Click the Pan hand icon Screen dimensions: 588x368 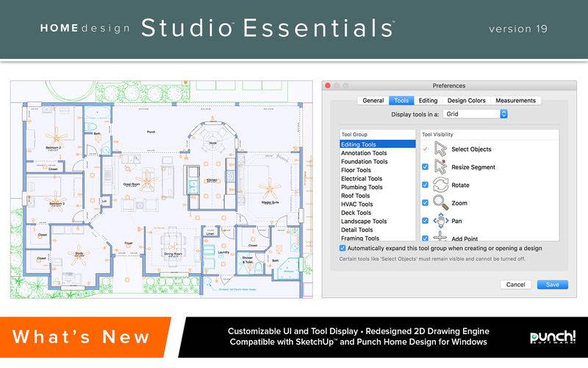tap(441, 220)
